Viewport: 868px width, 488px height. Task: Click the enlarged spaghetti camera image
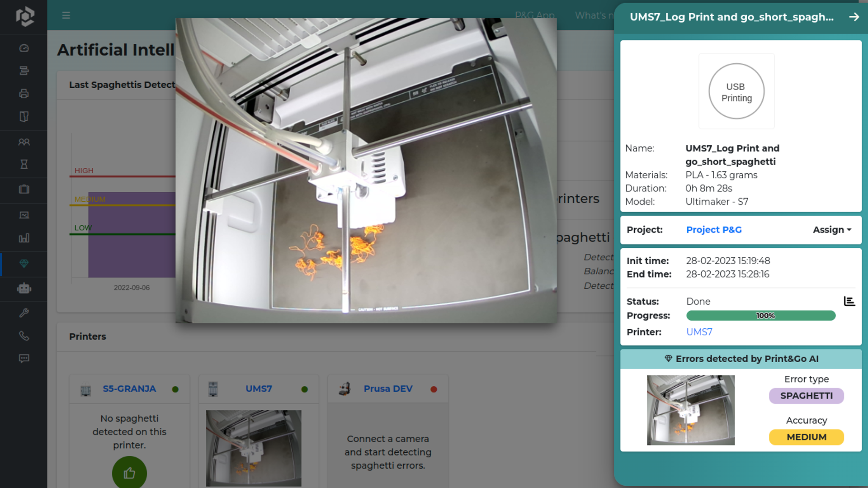366,171
